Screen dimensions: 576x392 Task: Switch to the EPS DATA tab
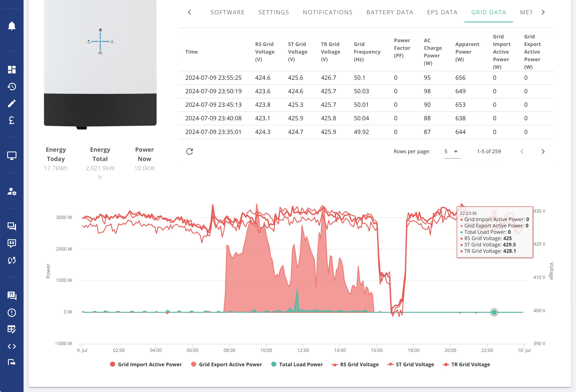[x=442, y=12]
